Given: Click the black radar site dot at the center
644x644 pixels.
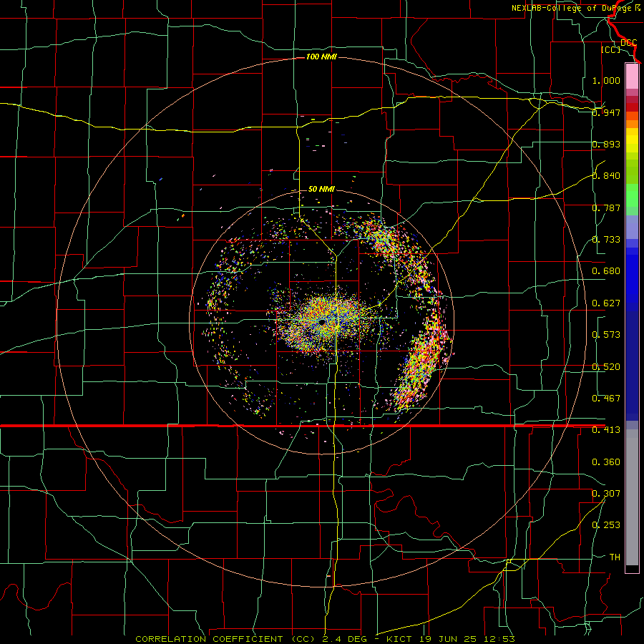Looking at the screenshot, I should click(322, 323).
